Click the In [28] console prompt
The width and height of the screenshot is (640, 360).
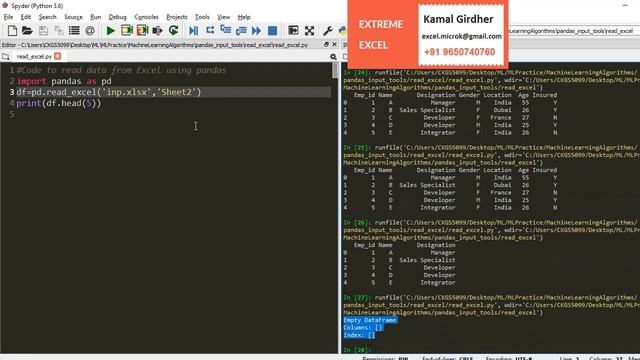coord(357,350)
